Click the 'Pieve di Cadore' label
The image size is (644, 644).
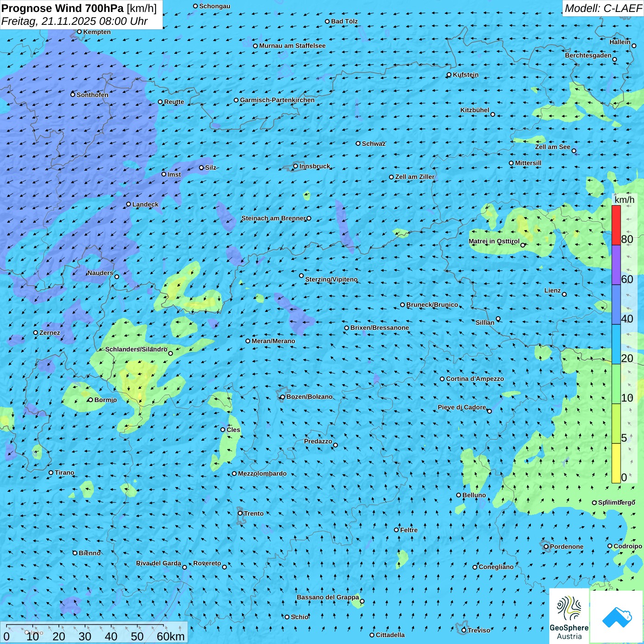tap(462, 407)
